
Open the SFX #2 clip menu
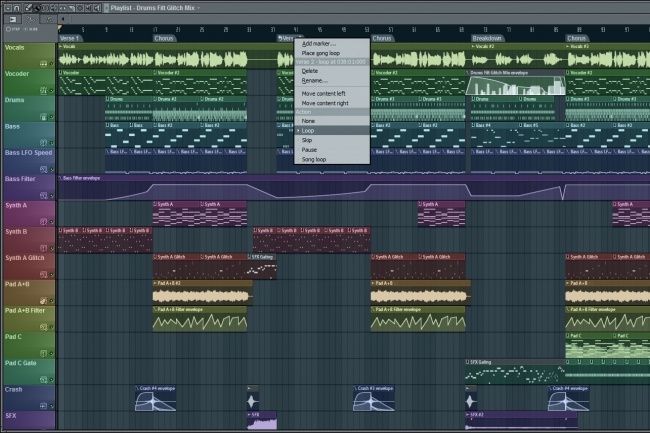click(x=468, y=414)
